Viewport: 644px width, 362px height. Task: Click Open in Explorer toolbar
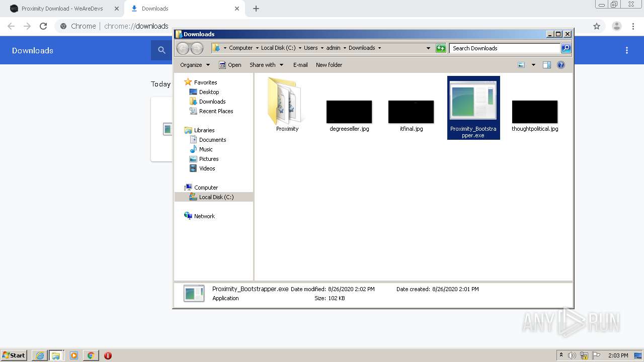(x=230, y=65)
